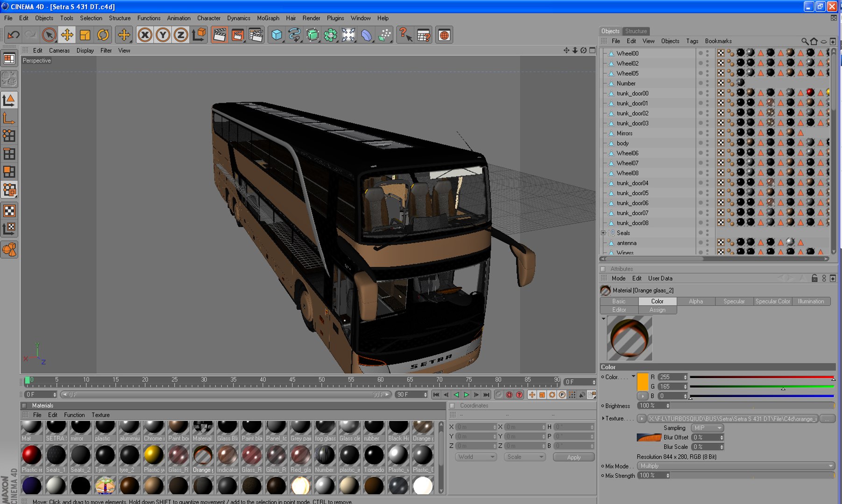Switch to the Structure tab
Image resolution: width=842 pixels, height=504 pixels.
[x=636, y=31]
